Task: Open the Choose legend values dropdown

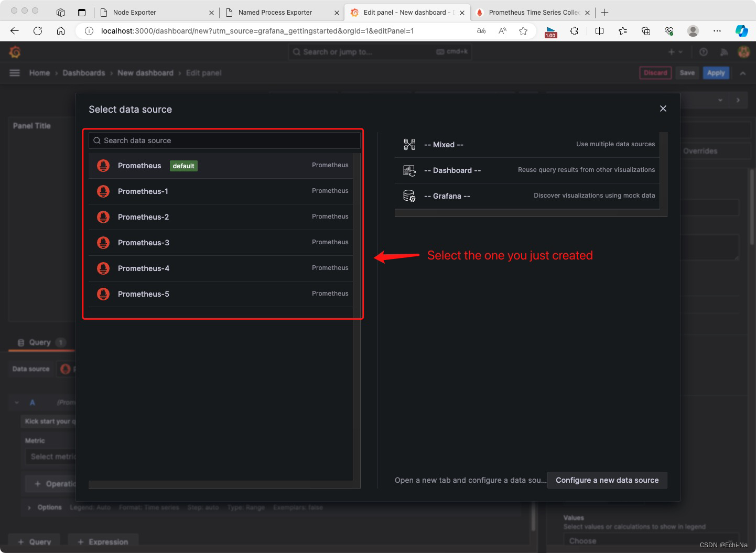Action: click(651, 541)
